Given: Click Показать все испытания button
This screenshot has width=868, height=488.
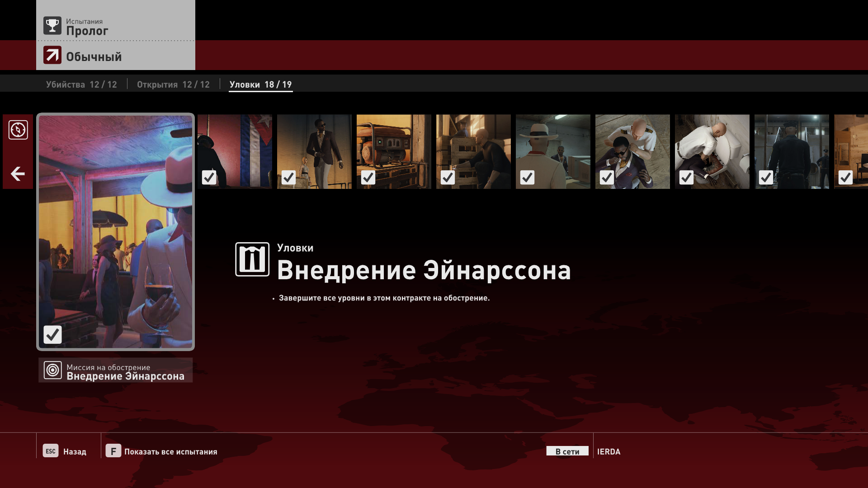Looking at the screenshot, I should pos(170,451).
